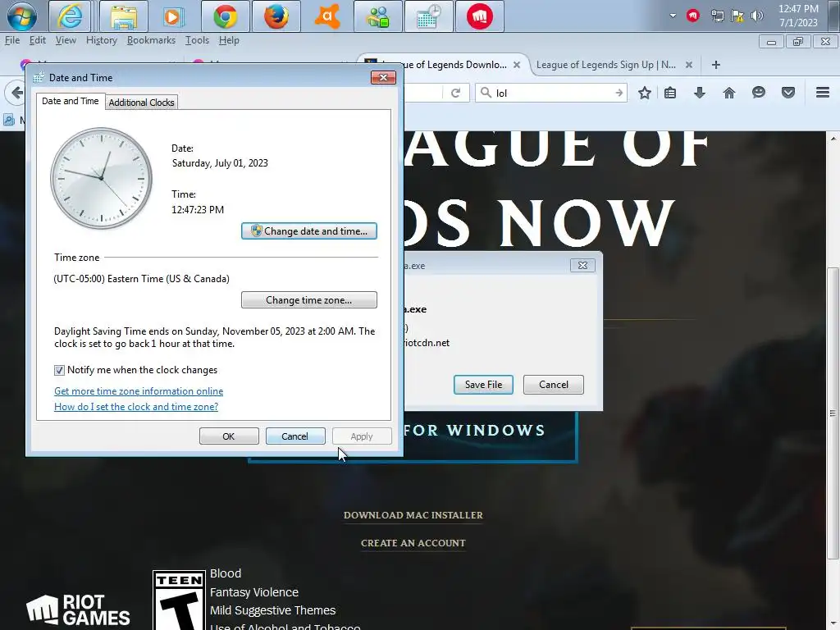Show hidden system tray icons arrow
Viewport: 840px width, 630px height.
(x=673, y=16)
